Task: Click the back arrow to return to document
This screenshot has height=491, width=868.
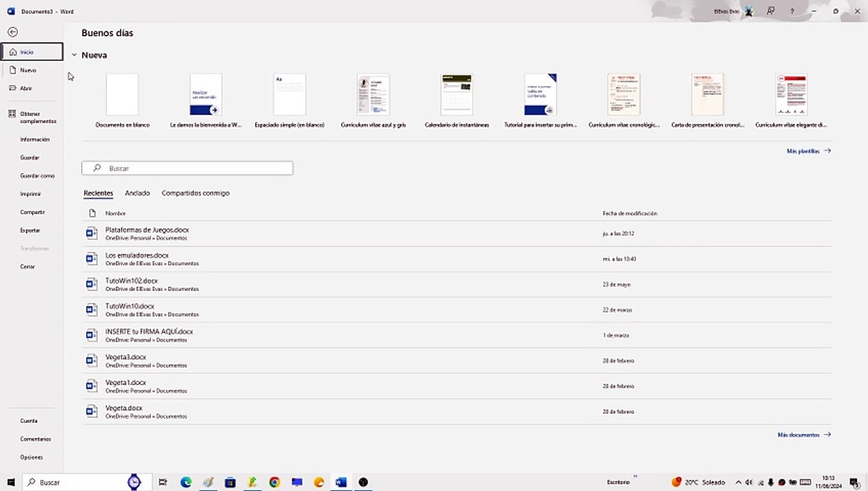Action: [12, 32]
